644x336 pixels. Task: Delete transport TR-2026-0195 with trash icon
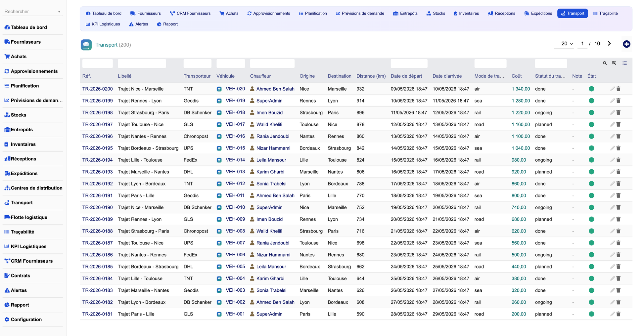pyautogui.click(x=618, y=148)
